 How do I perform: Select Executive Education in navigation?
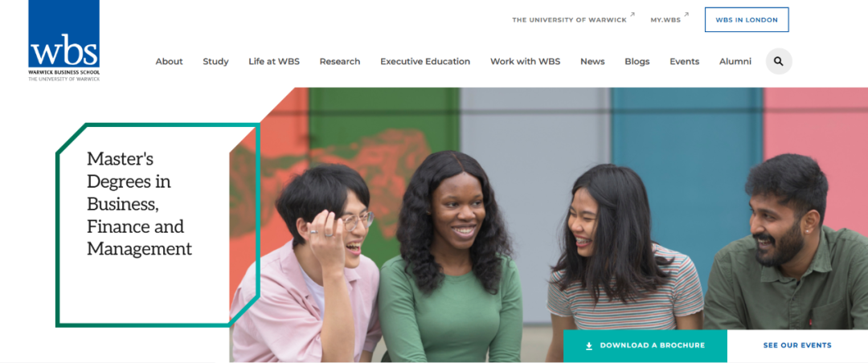(x=425, y=61)
